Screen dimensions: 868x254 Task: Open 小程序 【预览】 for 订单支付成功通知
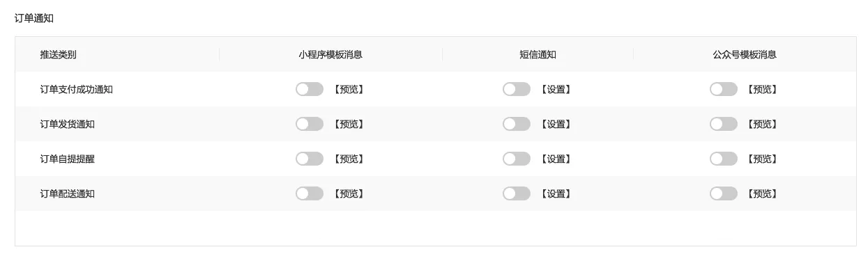(349, 89)
